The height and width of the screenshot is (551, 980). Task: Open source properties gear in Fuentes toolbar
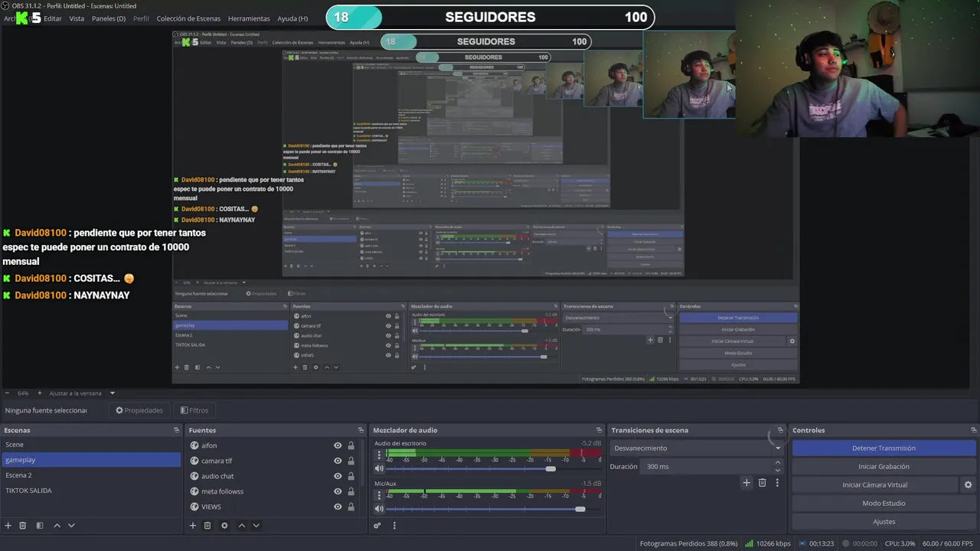[x=224, y=526]
